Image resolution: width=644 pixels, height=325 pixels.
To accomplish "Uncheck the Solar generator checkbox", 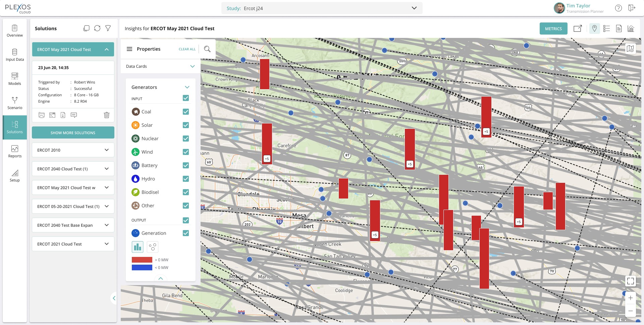I will [x=186, y=125].
